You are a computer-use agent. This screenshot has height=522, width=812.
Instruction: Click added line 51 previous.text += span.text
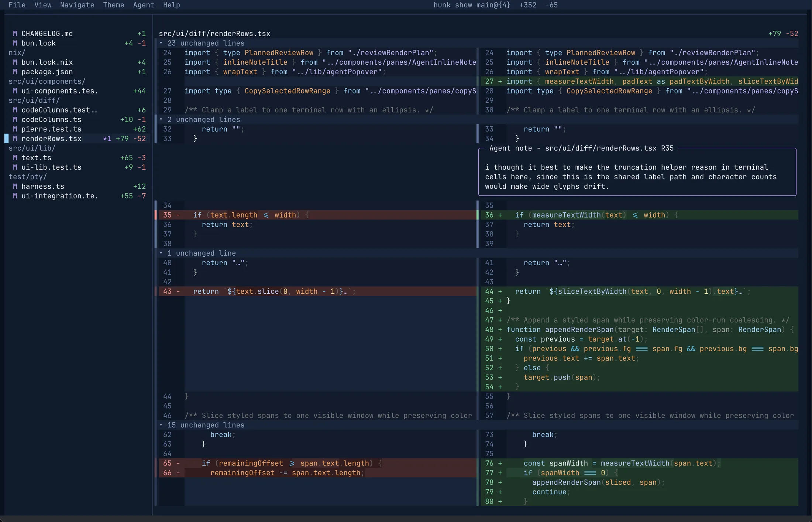(x=639, y=358)
